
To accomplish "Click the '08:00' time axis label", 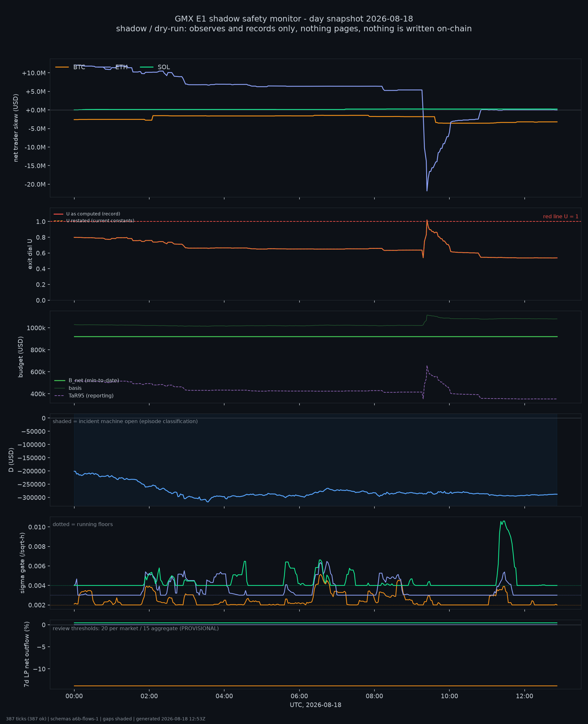I will (x=374, y=696).
